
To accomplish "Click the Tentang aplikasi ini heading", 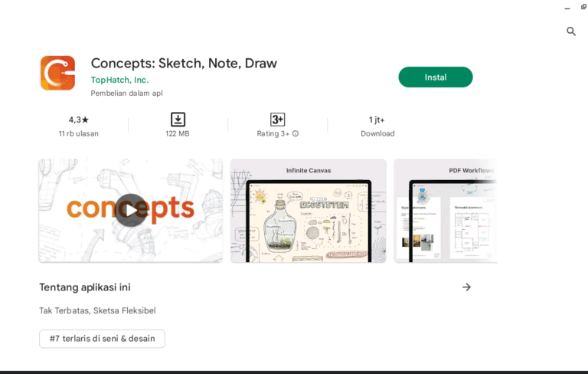I will 85,287.
